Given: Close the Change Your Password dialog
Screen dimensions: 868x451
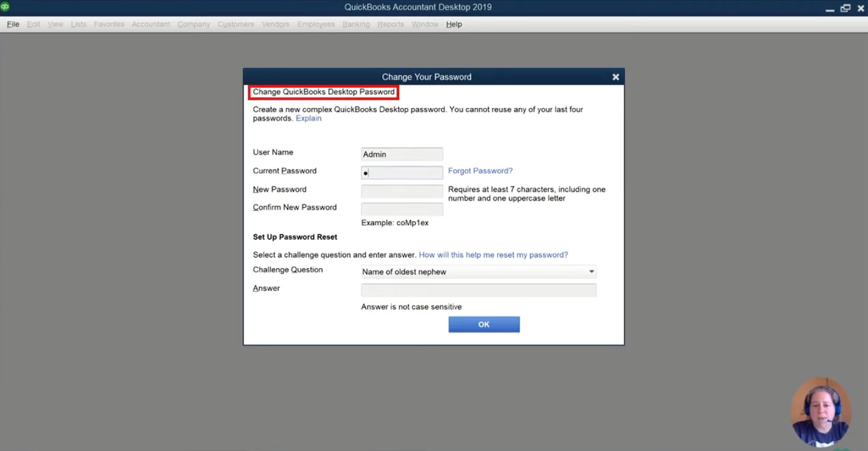Looking at the screenshot, I should click(x=615, y=77).
